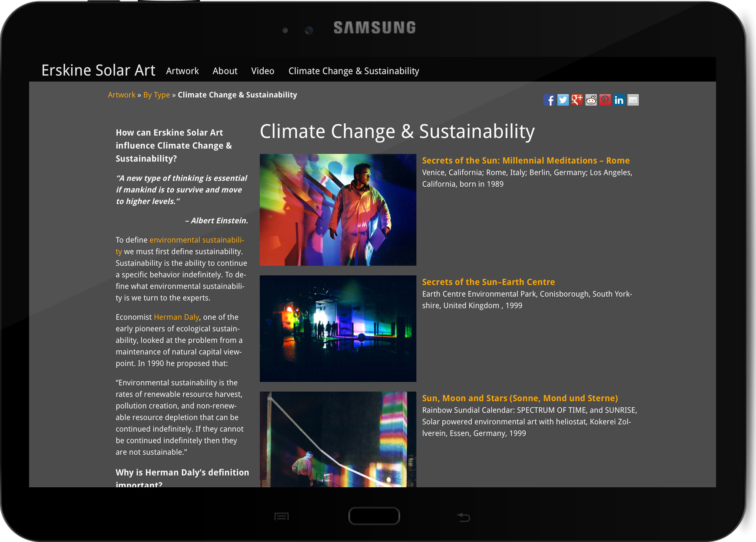This screenshot has height=542, width=756.
Task: View the Millennial Meditations Rome thumbnail
Action: coord(338,210)
